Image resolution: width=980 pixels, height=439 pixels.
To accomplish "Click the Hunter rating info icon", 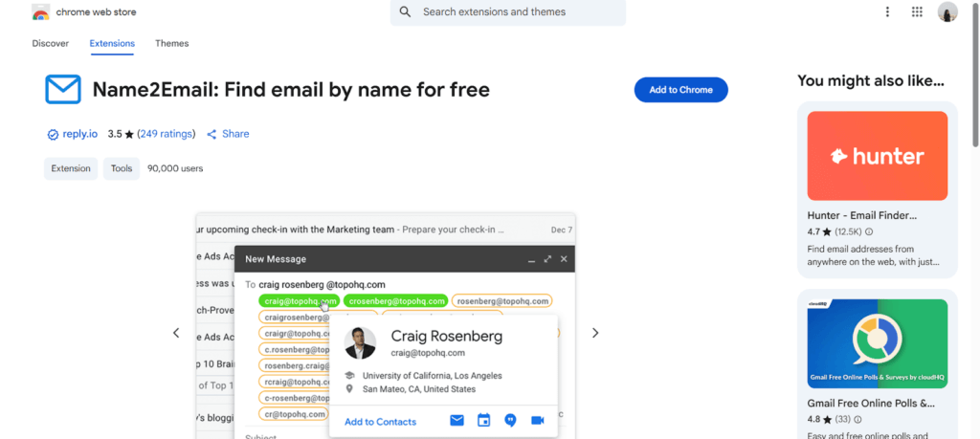I will pyautogui.click(x=869, y=231).
